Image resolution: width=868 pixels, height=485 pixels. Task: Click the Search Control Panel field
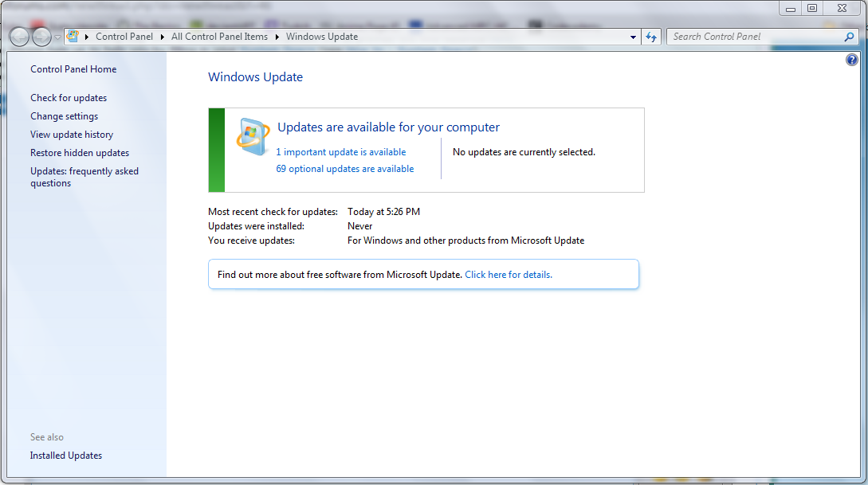pos(756,37)
